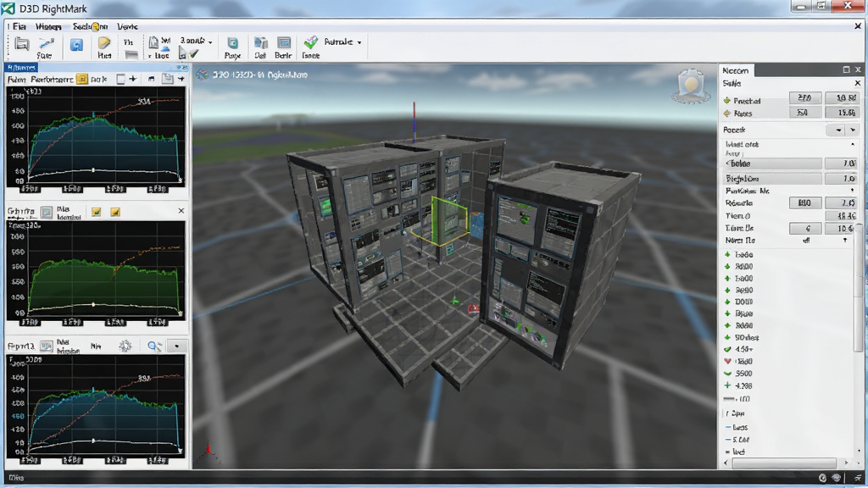
Task: Click the first value field in 'Rdcarle' row
Action: click(x=804, y=203)
